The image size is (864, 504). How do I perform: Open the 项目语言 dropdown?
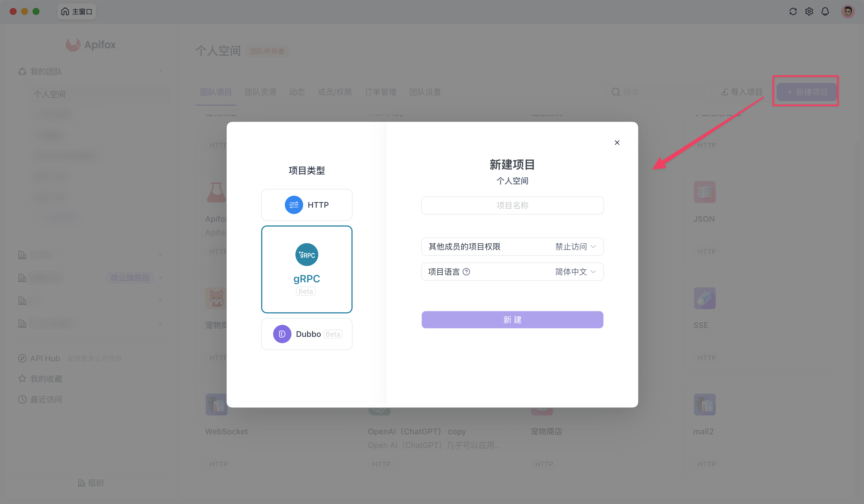click(575, 272)
